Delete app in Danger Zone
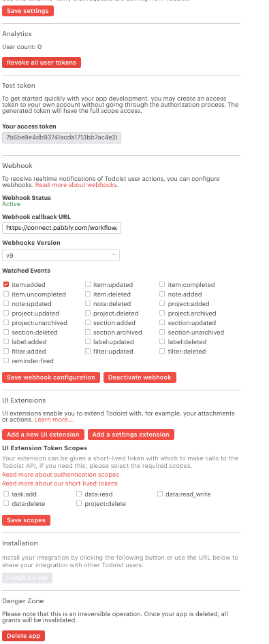Viewport: 269px width, 644px height. [23, 636]
